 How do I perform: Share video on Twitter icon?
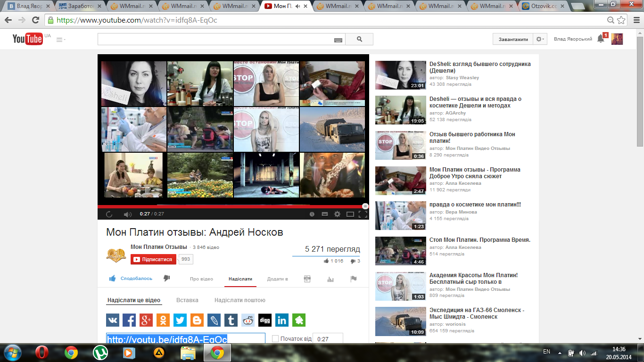point(180,320)
